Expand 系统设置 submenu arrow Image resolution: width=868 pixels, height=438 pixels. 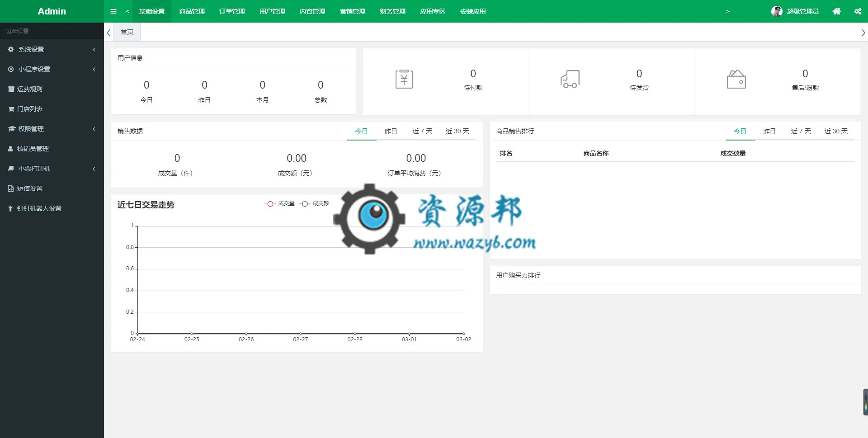click(94, 49)
